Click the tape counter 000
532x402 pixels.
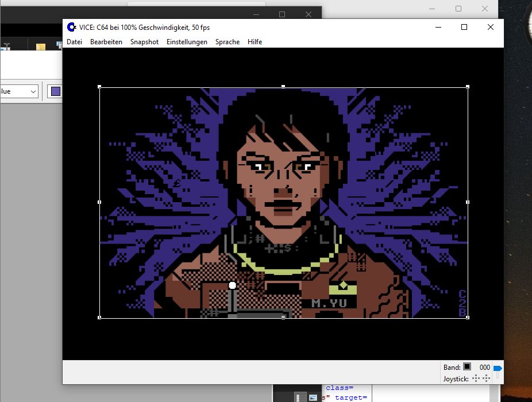[484, 368]
